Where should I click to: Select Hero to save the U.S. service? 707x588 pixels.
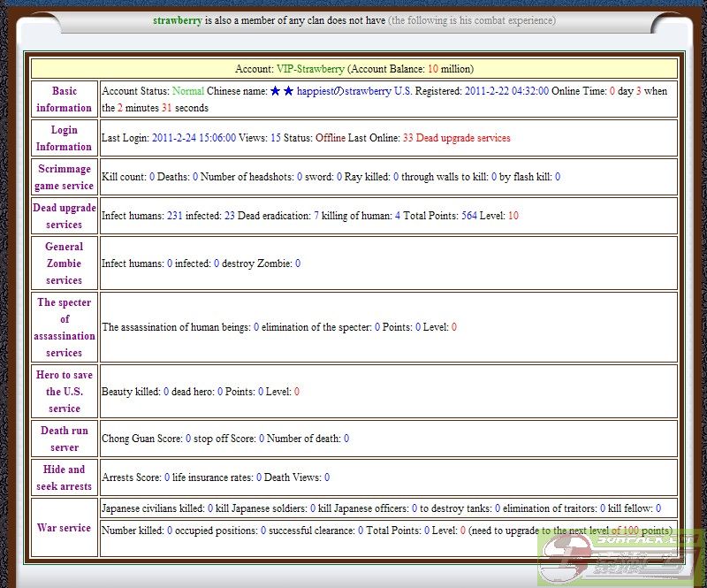pyautogui.click(x=65, y=392)
